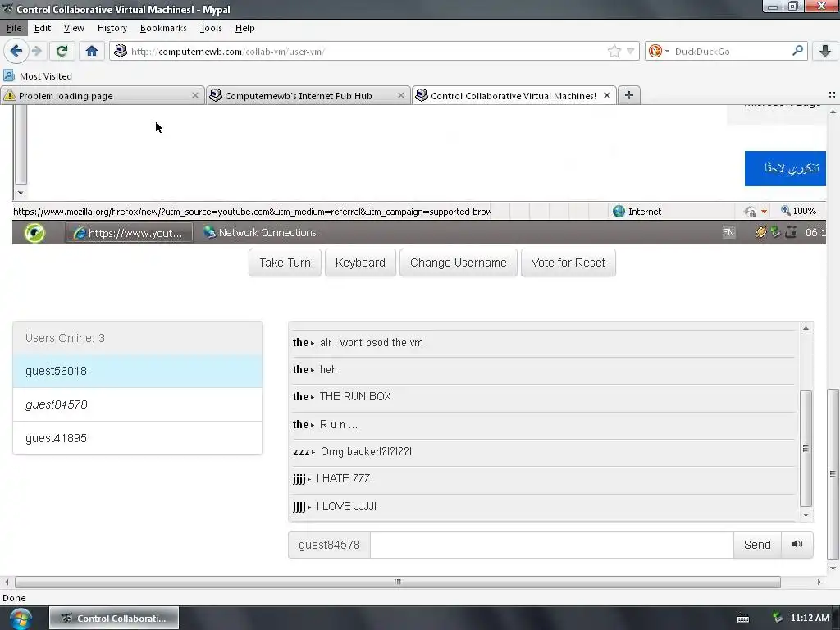
Task: Select the Control Collaborative Virtual Machines tab
Action: [514, 95]
